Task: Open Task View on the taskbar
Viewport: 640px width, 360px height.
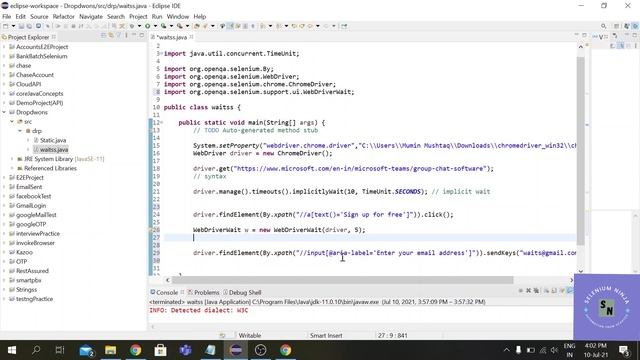Action: tap(60, 350)
